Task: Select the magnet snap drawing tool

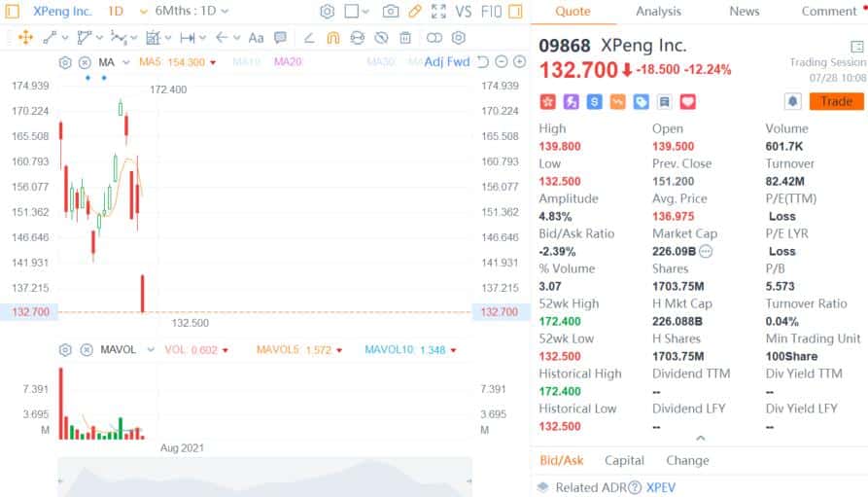Action: [x=333, y=38]
